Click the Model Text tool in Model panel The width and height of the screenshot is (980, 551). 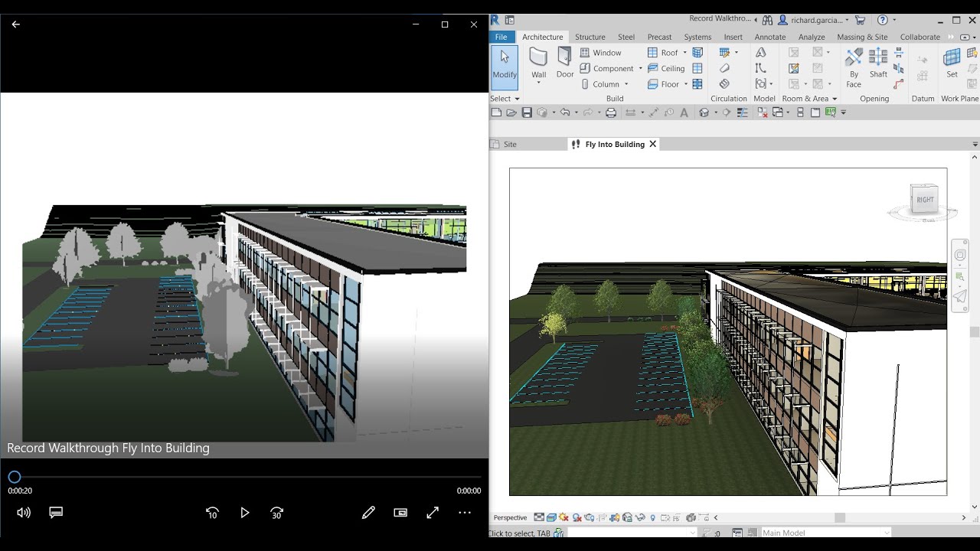tap(760, 53)
